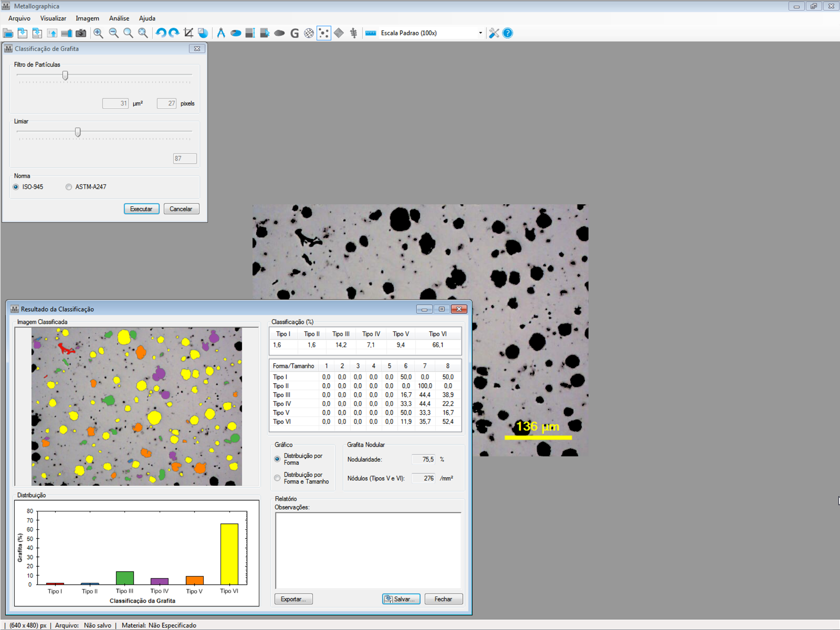
Task: Click the blue ruler scale icon
Action: tap(371, 33)
